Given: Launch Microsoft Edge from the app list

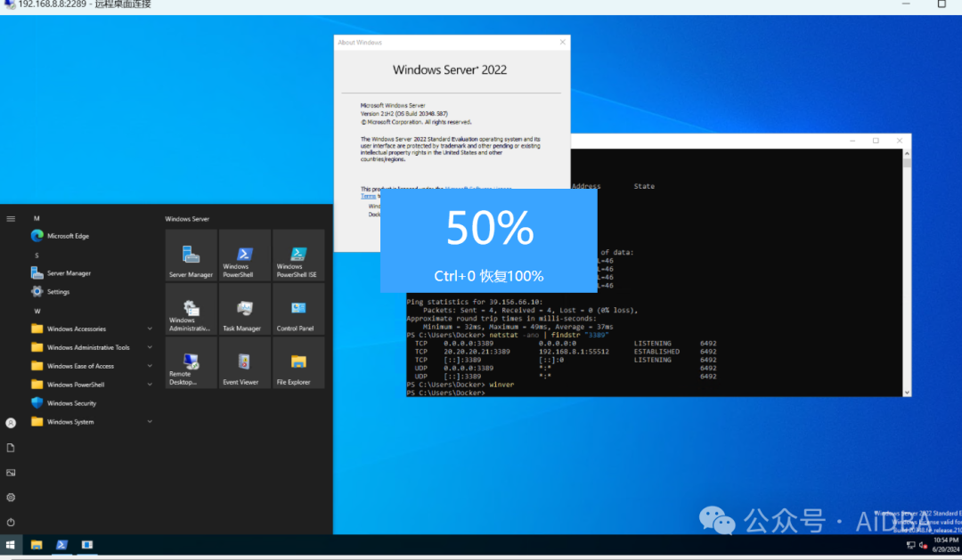Looking at the screenshot, I should click(92, 236).
